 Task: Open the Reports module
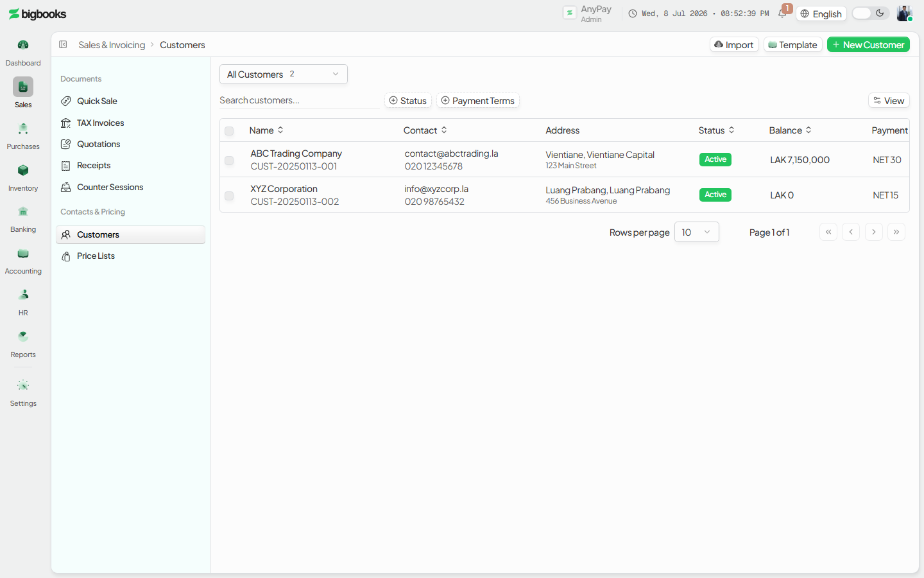tap(23, 344)
